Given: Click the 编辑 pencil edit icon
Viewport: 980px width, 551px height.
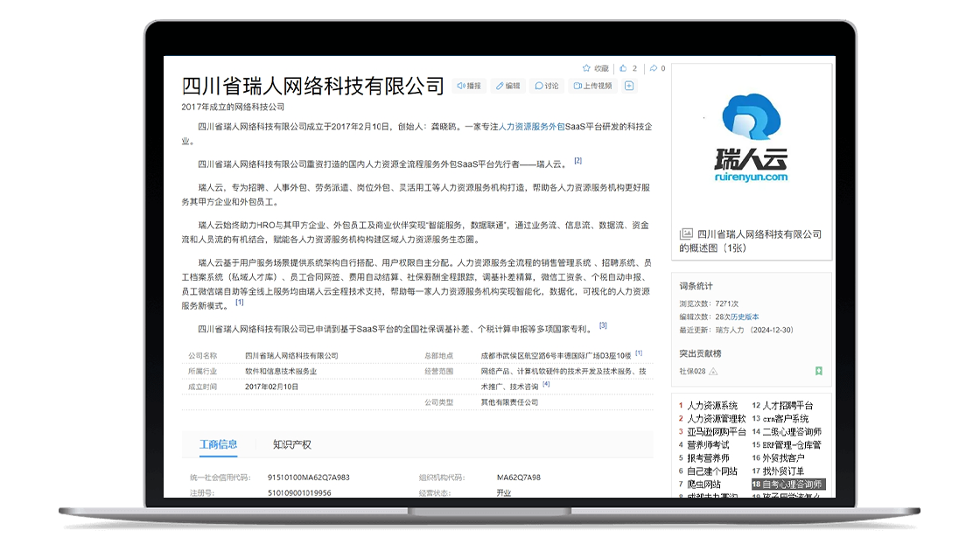Looking at the screenshot, I should click(x=499, y=86).
